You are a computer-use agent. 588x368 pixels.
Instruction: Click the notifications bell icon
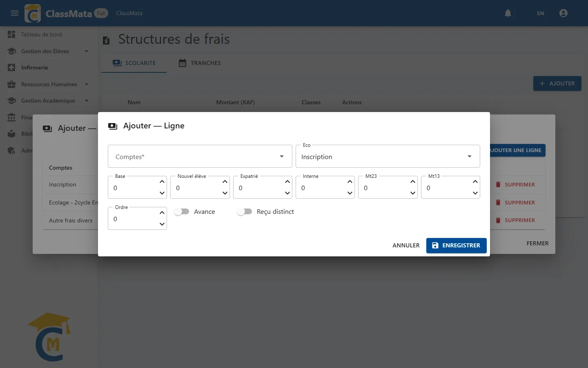pyautogui.click(x=508, y=13)
